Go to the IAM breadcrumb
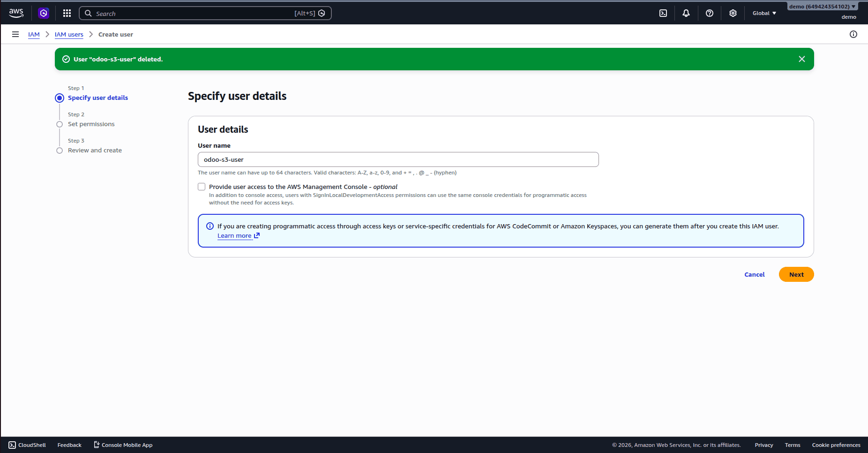This screenshot has width=868, height=453. coord(34,34)
